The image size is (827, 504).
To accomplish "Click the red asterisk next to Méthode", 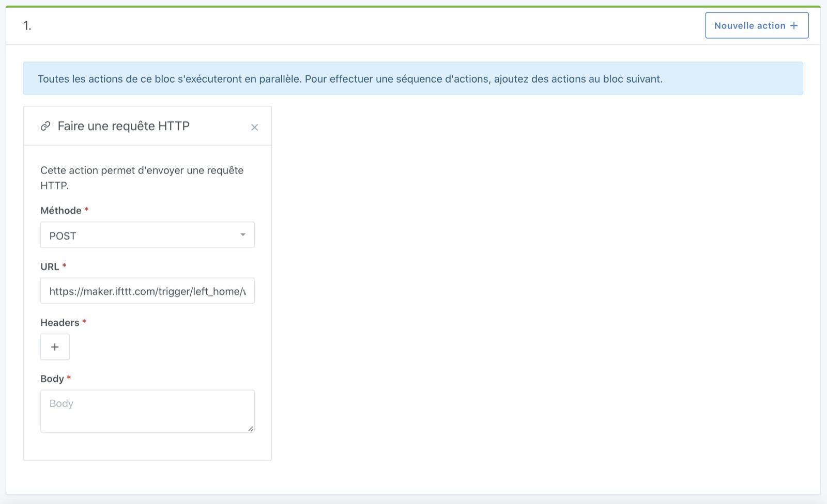I will 86,210.
